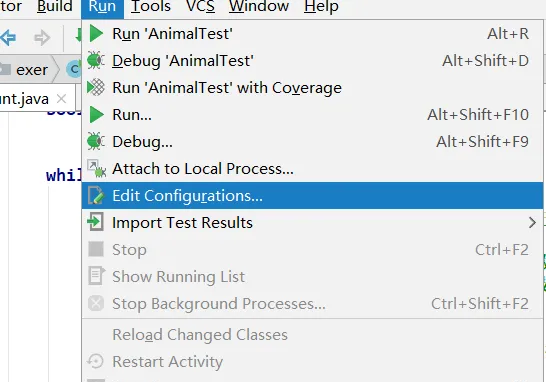Image resolution: width=546 pixels, height=382 pixels.
Task: Click the Attach to Local Process icon
Action: click(96, 169)
